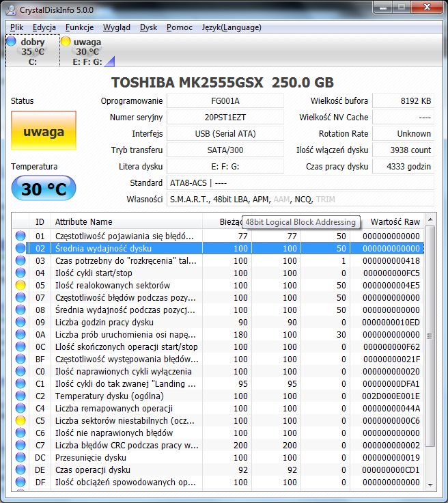448x503 pixels.
Task: Click the blue health dot on the C: tab
Action: [x=11, y=41]
